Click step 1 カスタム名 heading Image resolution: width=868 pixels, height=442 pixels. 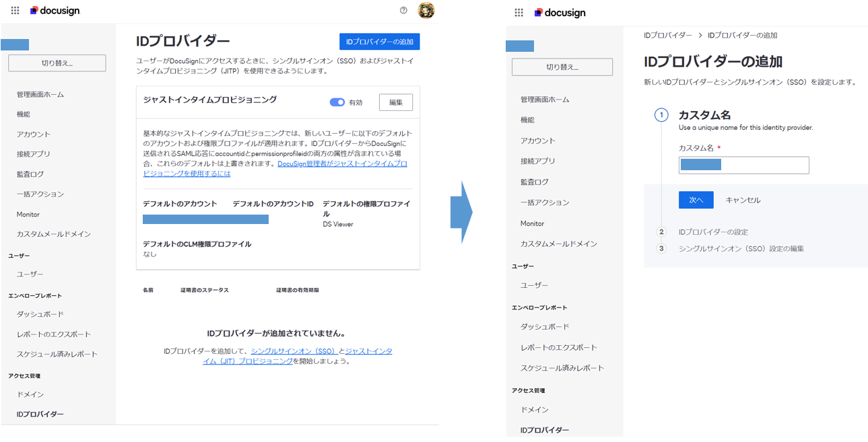point(704,115)
